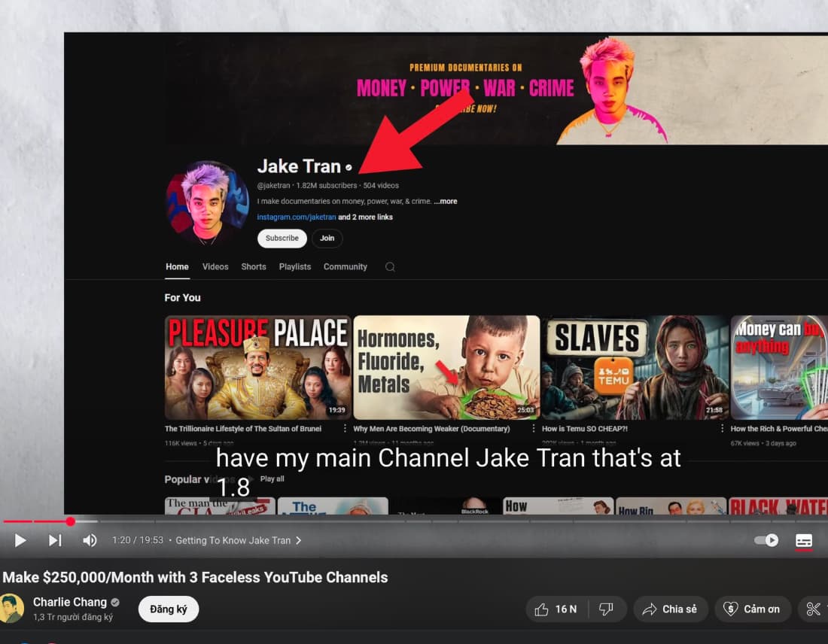The height and width of the screenshot is (644, 828).
Task: Click the red progress bar scrubber
Action: (70, 521)
